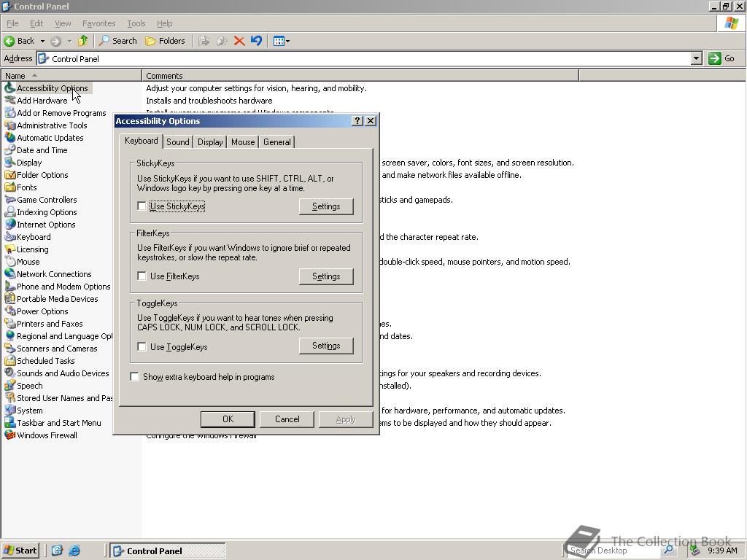Select the Display icon in the list

tap(9, 163)
